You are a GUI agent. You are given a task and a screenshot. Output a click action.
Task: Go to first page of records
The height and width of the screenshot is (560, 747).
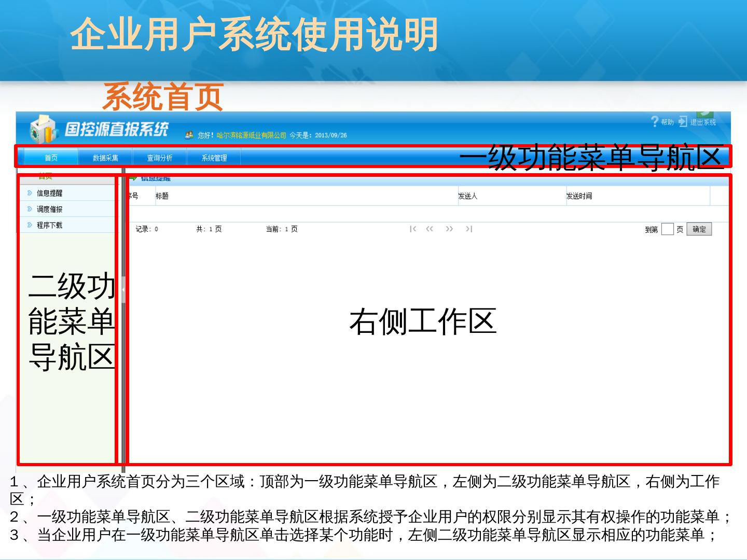pyautogui.click(x=413, y=229)
